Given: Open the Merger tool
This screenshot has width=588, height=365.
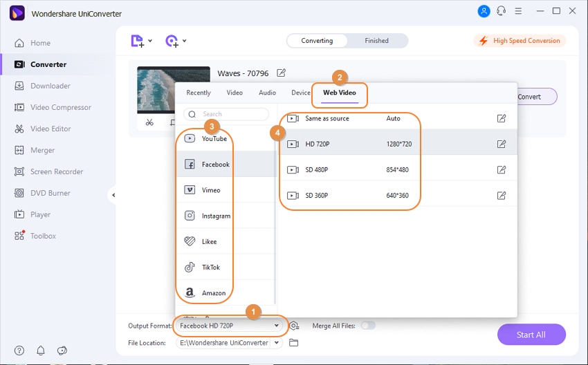Looking at the screenshot, I should tap(35, 150).
